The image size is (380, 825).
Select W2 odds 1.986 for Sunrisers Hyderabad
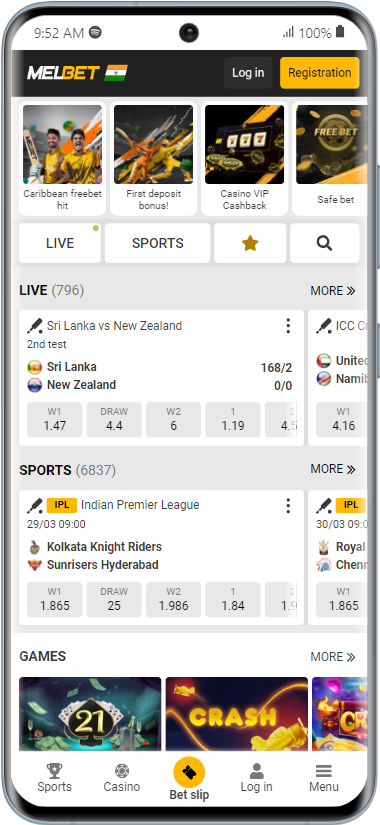[x=174, y=600]
